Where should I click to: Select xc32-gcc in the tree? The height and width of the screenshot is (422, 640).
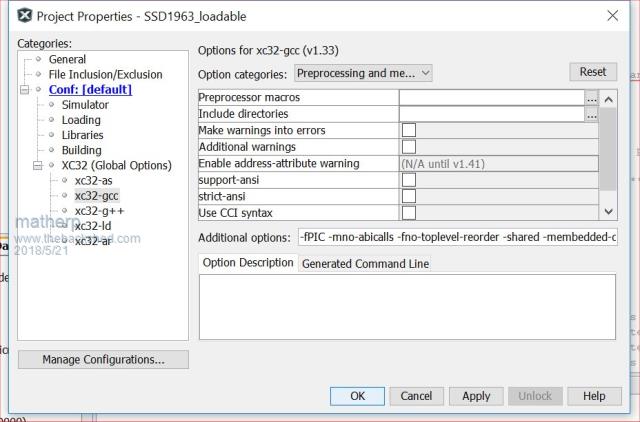pyautogui.click(x=97, y=195)
